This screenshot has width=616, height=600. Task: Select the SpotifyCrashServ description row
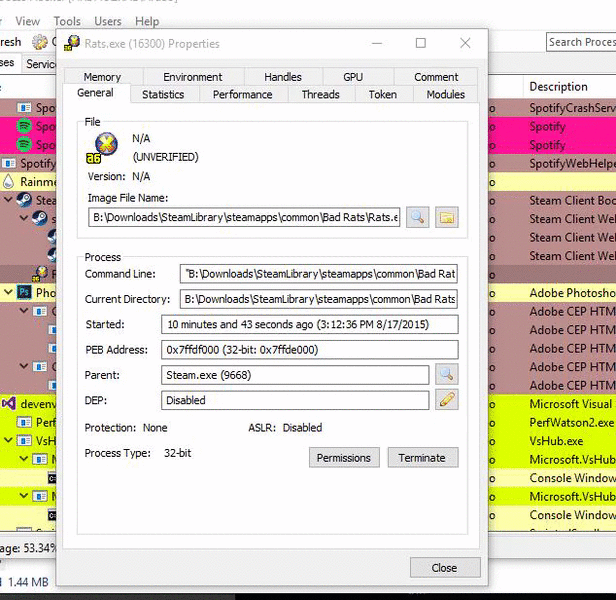coord(572,108)
